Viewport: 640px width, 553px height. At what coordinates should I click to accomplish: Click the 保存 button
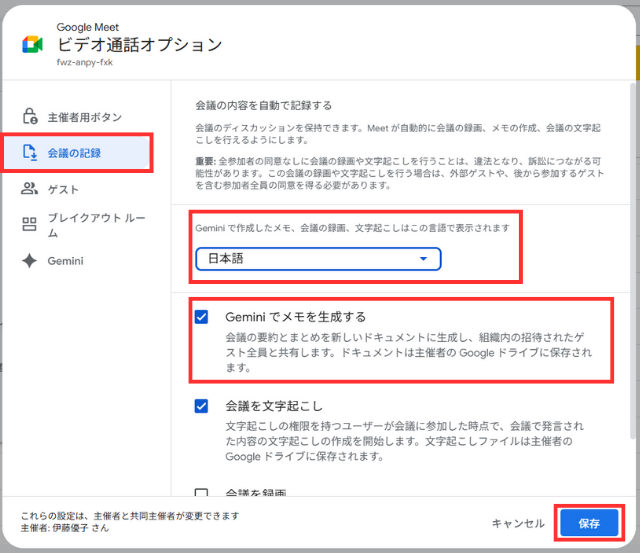coord(589,523)
